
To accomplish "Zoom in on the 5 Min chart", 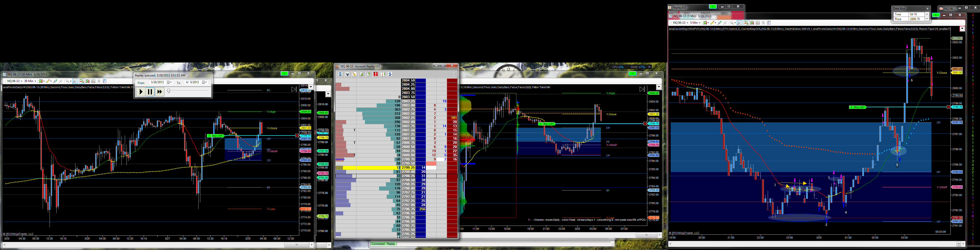I will 720,23.
